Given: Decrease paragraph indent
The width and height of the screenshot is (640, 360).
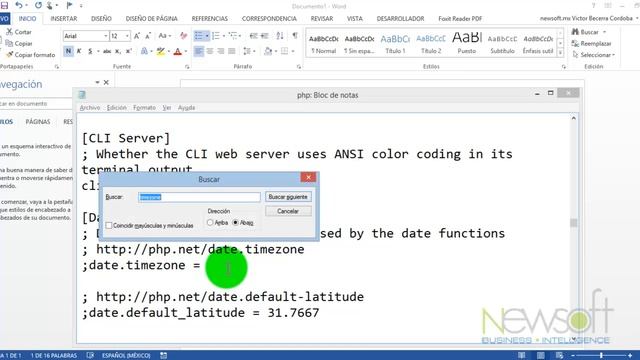Looking at the screenshot, I should 253,36.
